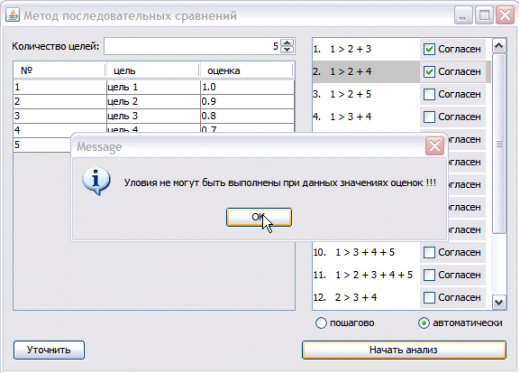The height and width of the screenshot is (373, 519).
Task: Click the scroll-down arrow of the comparisons list
Action: pos(499,302)
